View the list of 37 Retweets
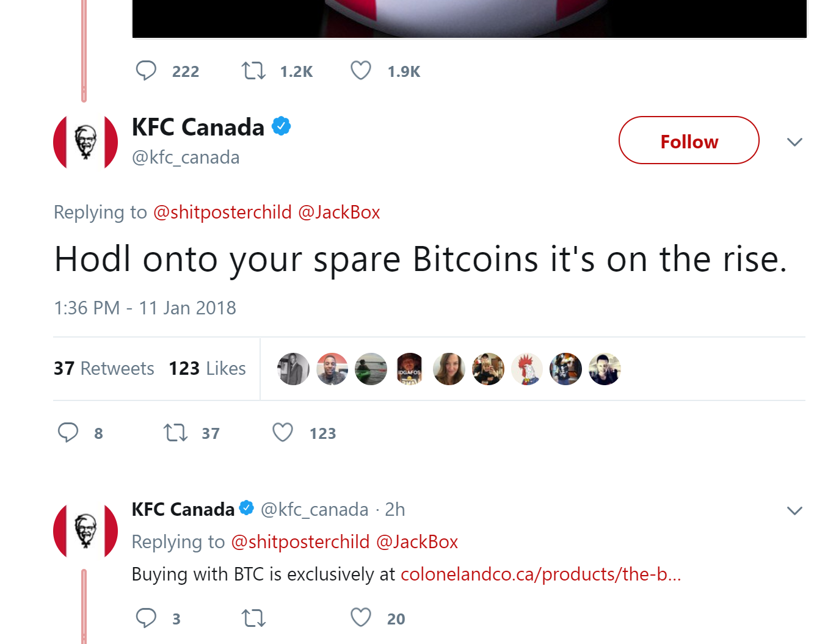814x644 pixels. click(x=104, y=369)
